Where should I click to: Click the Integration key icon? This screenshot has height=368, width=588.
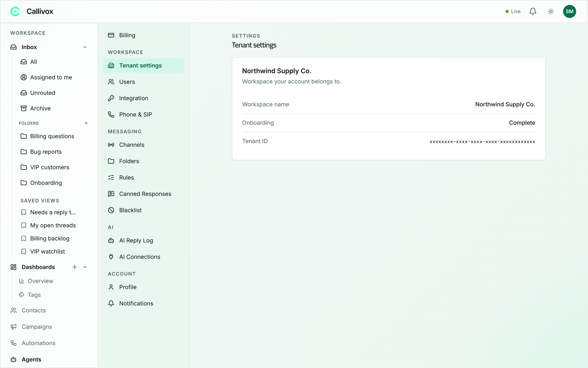111,98
